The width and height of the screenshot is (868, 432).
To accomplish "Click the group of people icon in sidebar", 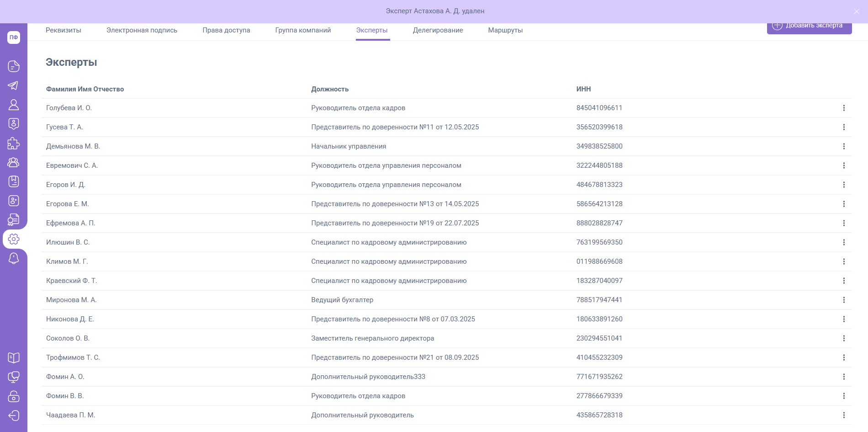I will click(x=13, y=162).
